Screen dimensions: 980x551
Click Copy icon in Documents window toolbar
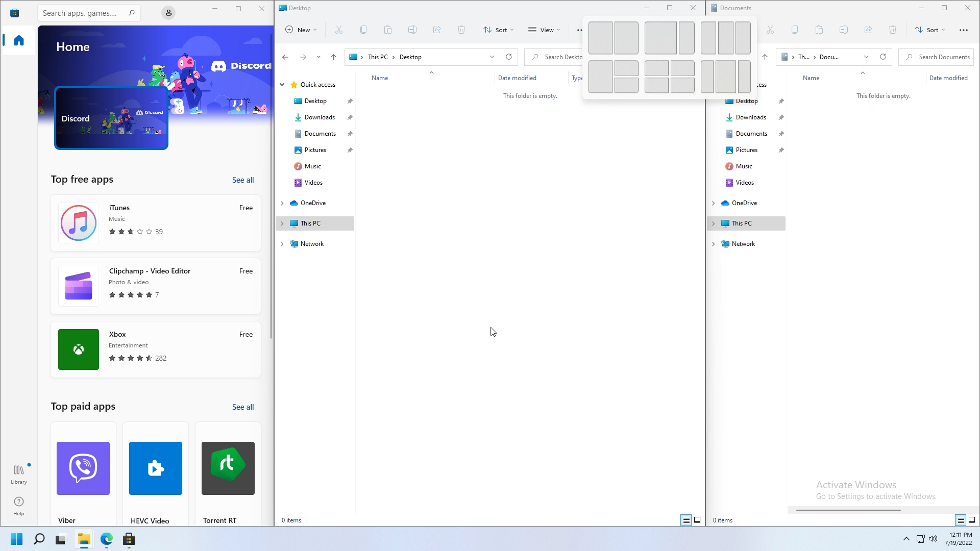(795, 30)
